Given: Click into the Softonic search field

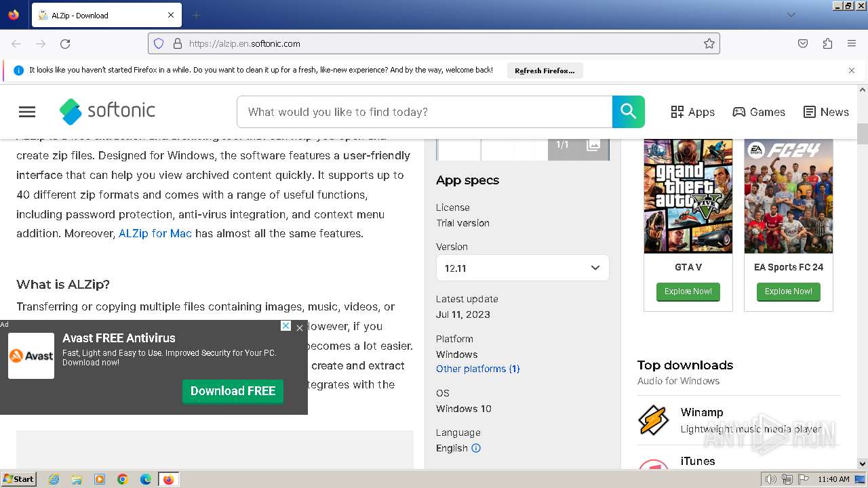Looking at the screenshot, I should point(425,112).
